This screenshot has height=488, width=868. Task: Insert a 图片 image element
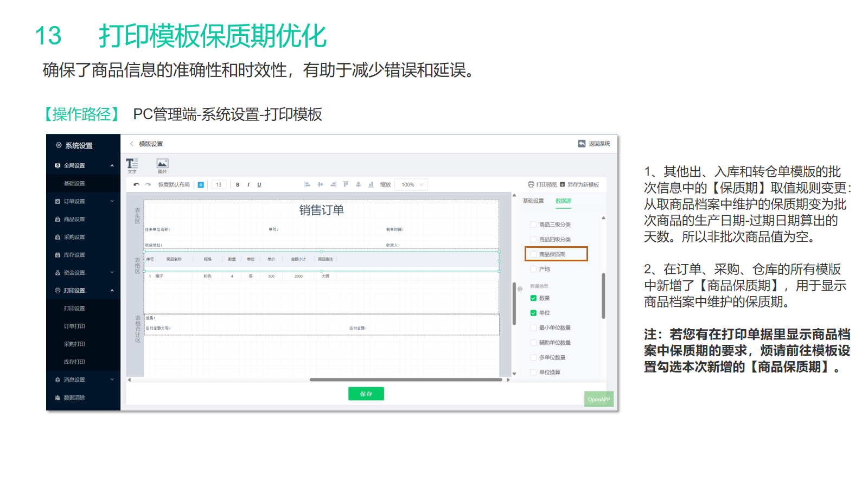click(x=162, y=165)
